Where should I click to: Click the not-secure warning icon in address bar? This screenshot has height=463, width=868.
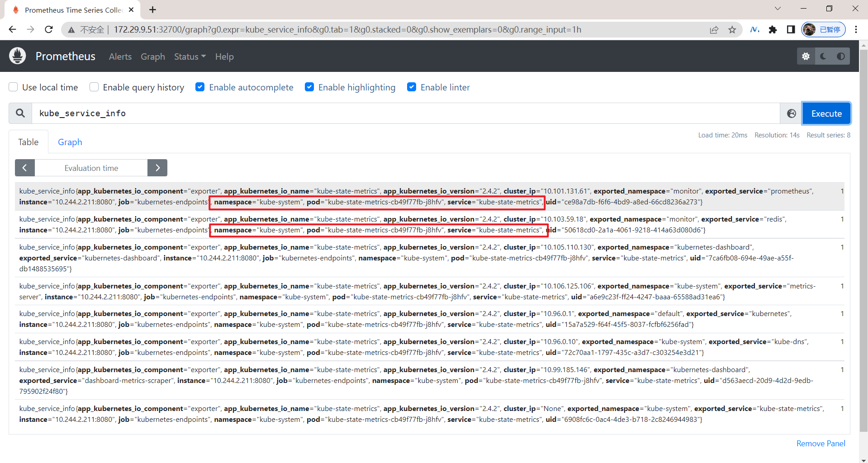[71, 30]
